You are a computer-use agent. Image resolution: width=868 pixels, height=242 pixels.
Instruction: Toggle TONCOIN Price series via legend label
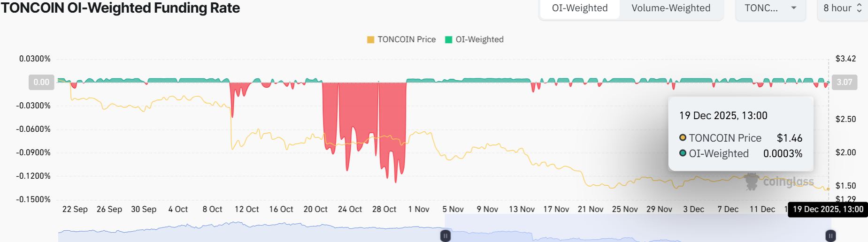(x=407, y=40)
